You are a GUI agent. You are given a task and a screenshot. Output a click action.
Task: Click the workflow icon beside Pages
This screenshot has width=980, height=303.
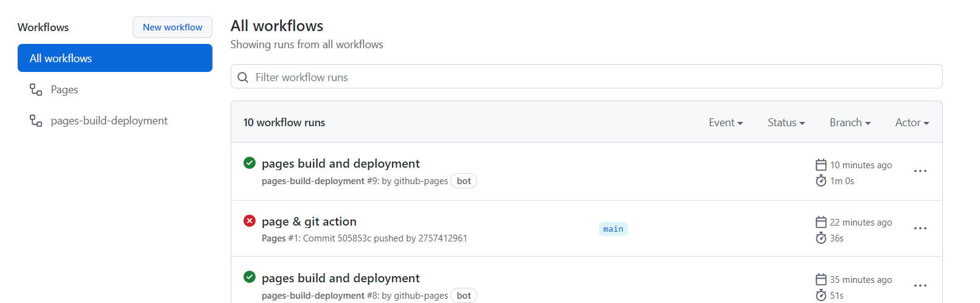coord(36,90)
